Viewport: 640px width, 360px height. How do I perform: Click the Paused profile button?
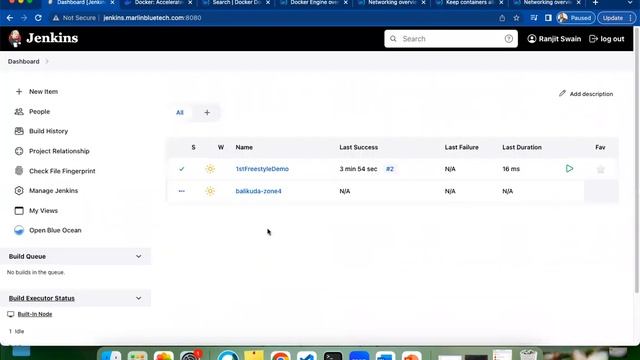pyautogui.click(x=576, y=18)
